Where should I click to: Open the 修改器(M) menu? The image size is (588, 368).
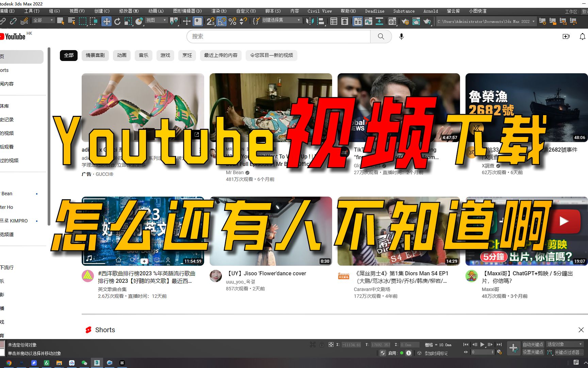click(x=129, y=11)
